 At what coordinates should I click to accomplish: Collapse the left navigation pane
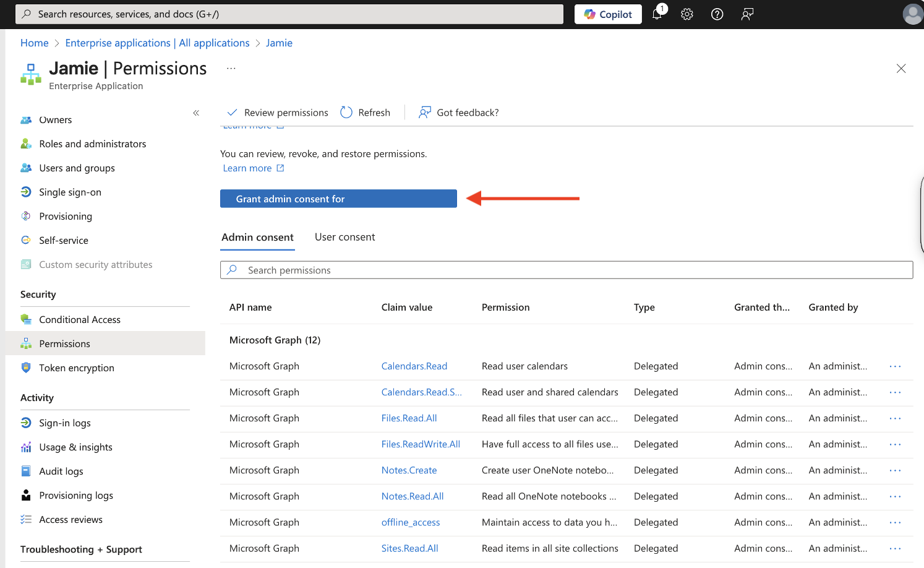(x=196, y=113)
